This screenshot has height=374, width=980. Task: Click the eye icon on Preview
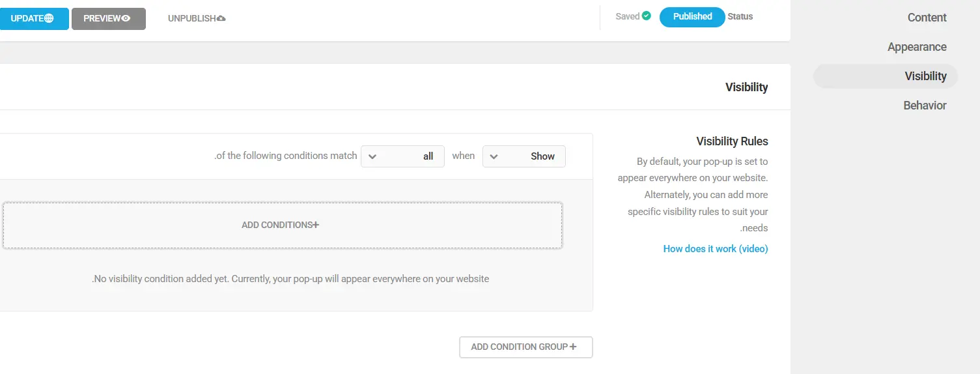pyautogui.click(x=126, y=18)
